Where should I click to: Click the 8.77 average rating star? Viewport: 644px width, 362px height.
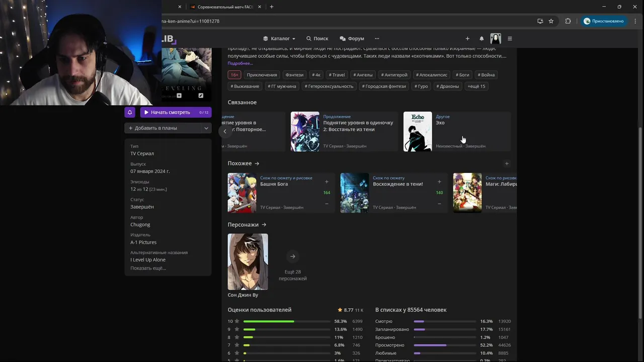340,310
